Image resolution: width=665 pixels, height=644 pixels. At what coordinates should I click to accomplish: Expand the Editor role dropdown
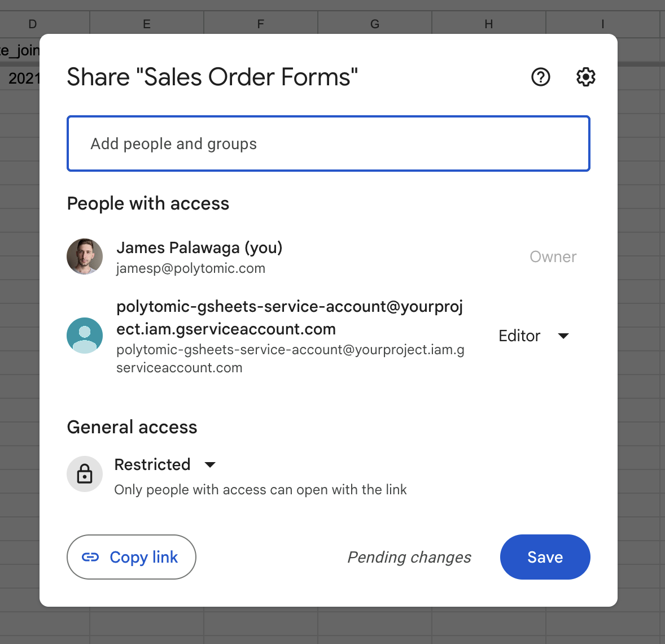533,336
